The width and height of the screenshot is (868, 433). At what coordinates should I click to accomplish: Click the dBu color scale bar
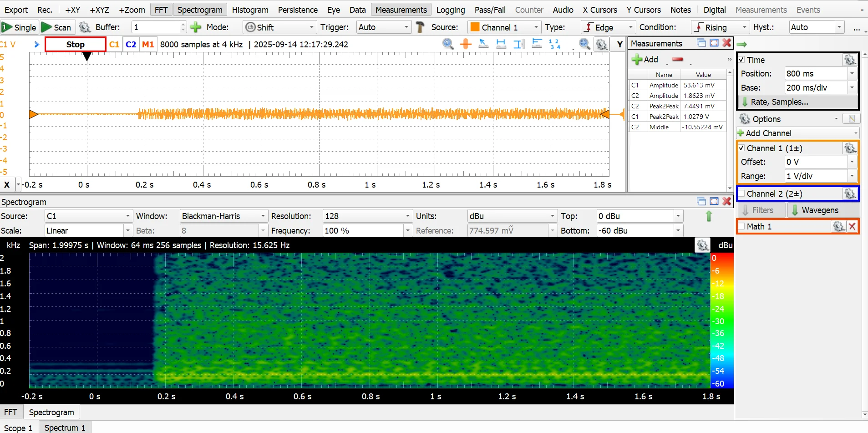click(722, 321)
